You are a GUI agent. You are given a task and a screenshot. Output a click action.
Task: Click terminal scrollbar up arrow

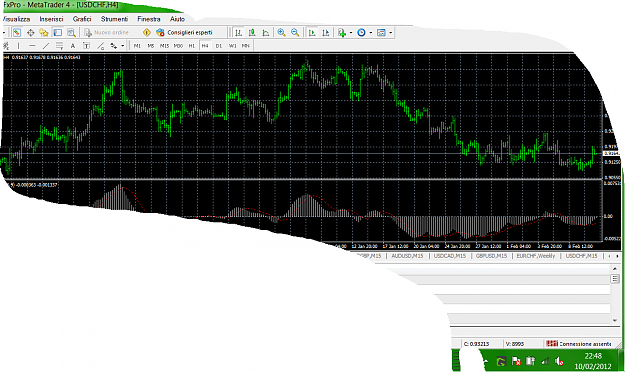pos(615,269)
